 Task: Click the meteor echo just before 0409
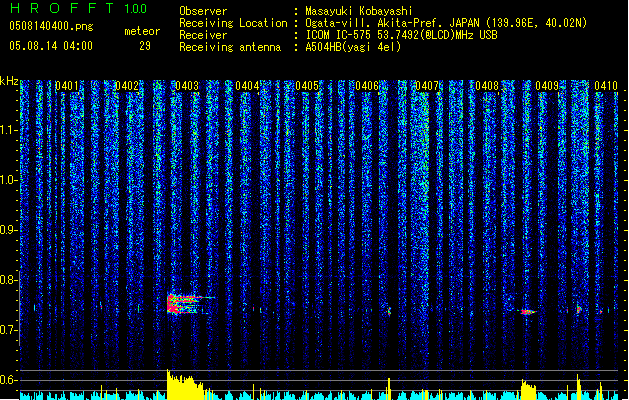(x=528, y=312)
